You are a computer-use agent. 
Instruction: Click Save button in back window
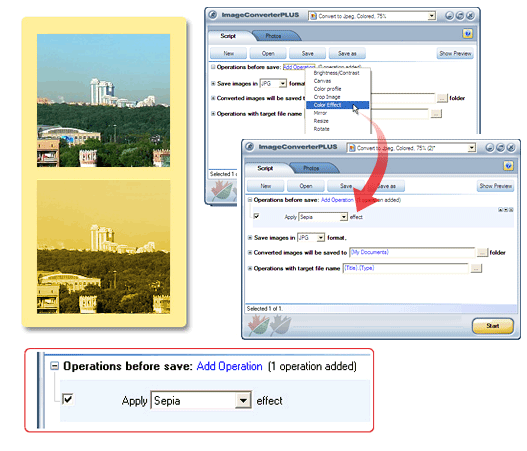point(308,53)
